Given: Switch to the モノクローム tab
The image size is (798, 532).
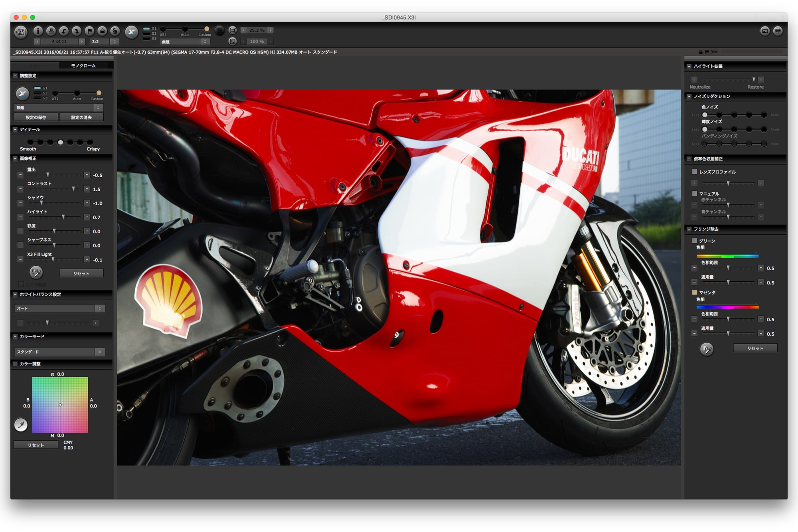Looking at the screenshot, I should [x=83, y=65].
